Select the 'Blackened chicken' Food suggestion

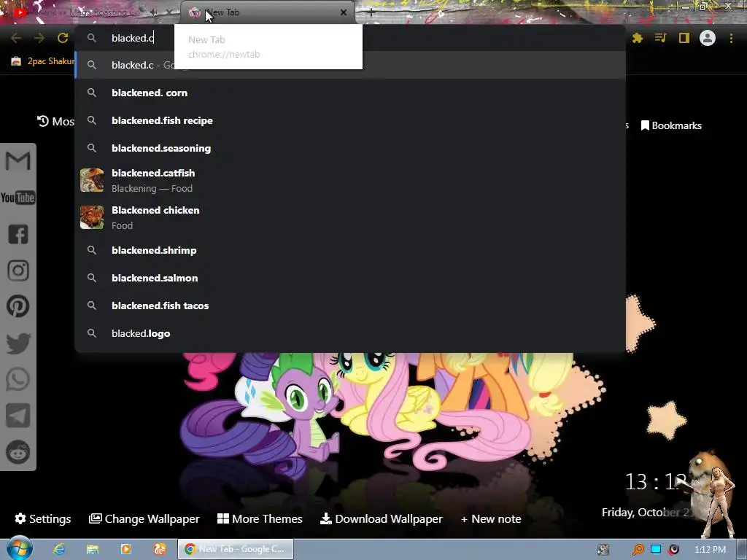click(350, 217)
